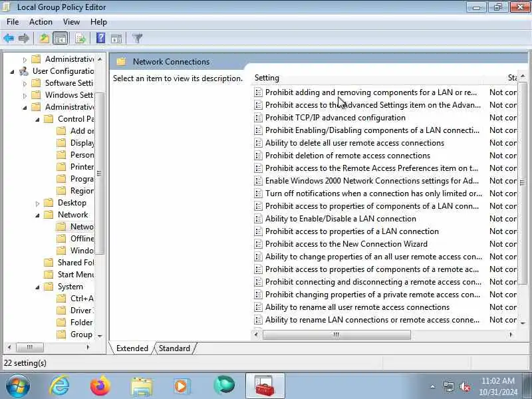Collapse the Control Panel tree node
The height and width of the screenshot is (399, 532).
tap(37, 120)
